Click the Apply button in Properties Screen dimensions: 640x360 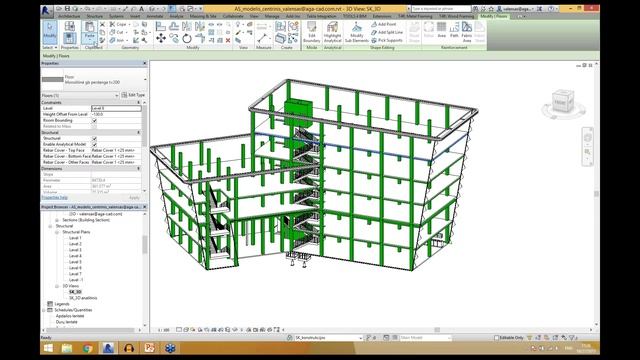pos(134,198)
